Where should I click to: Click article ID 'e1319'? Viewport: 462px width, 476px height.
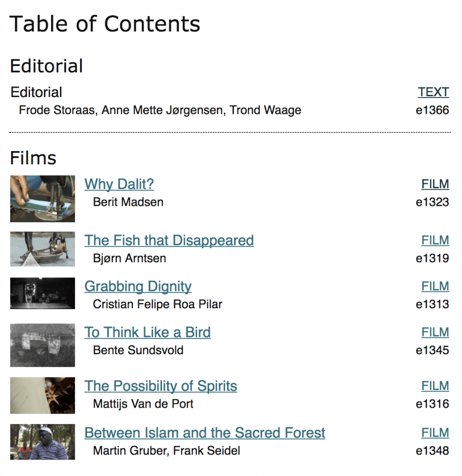click(432, 258)
